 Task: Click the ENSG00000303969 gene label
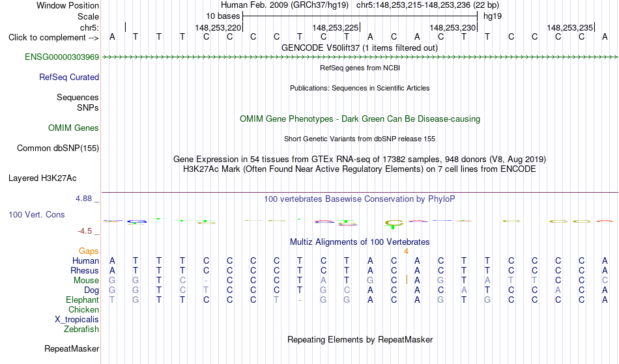62,57
